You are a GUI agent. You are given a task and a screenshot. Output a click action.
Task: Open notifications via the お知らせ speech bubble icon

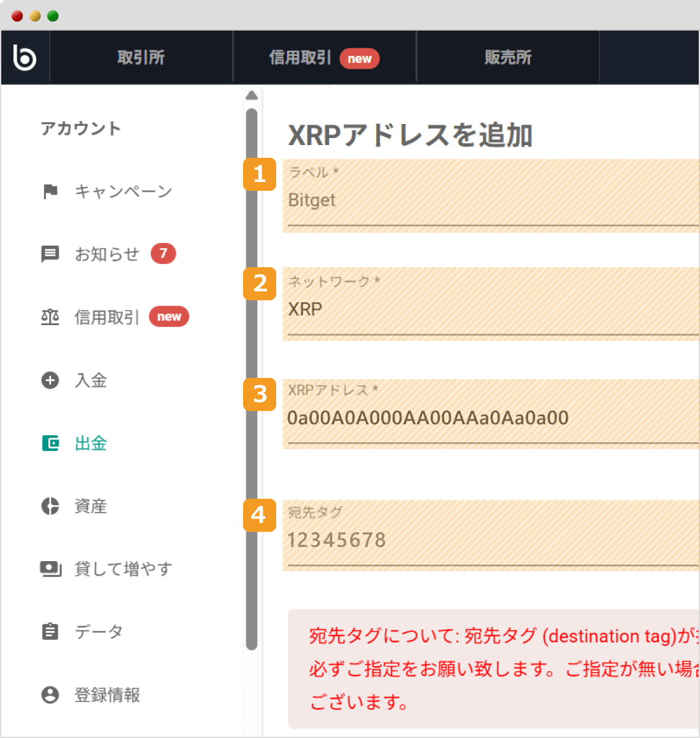tap(50, 253)
